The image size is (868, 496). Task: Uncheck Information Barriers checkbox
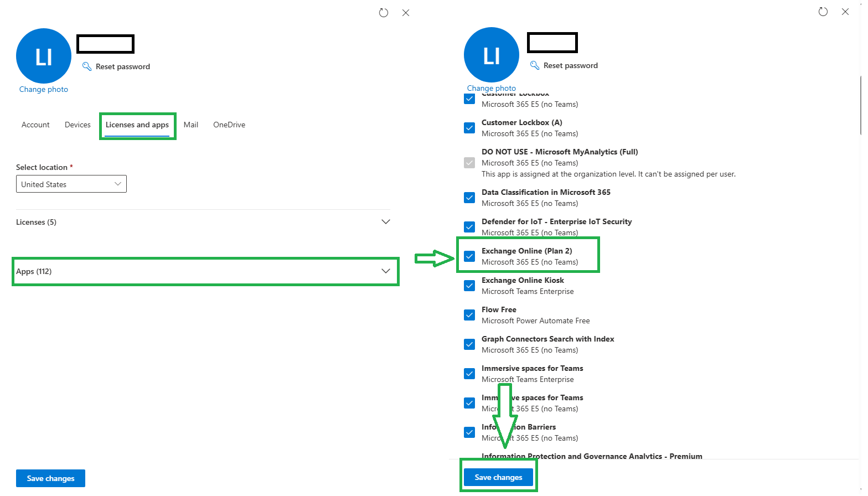click(469, 432)
